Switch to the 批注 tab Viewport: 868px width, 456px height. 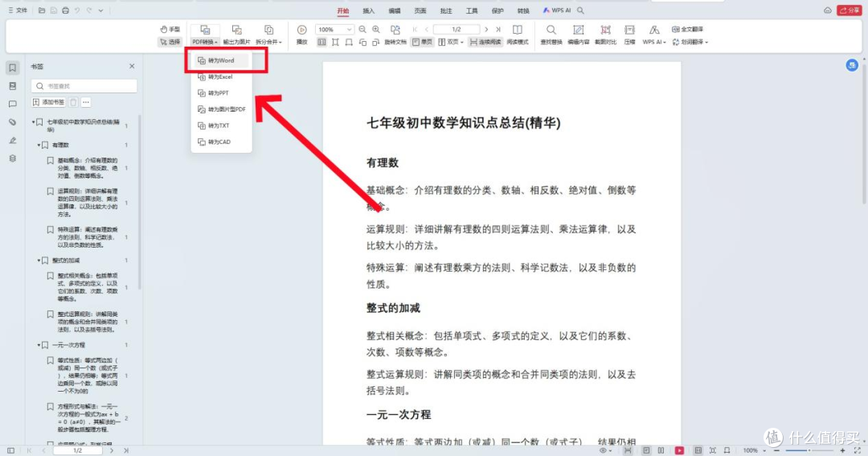446,10
